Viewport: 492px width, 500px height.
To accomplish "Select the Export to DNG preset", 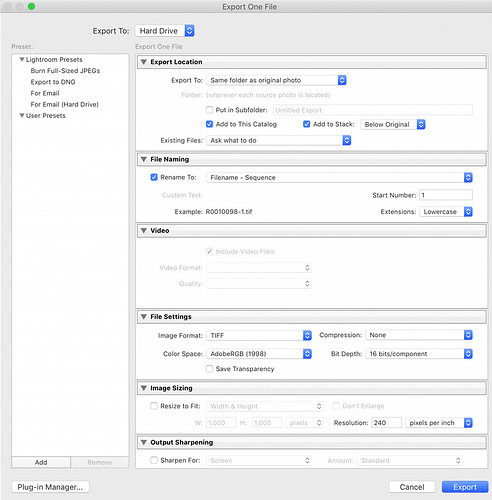I will coord(53,82).
